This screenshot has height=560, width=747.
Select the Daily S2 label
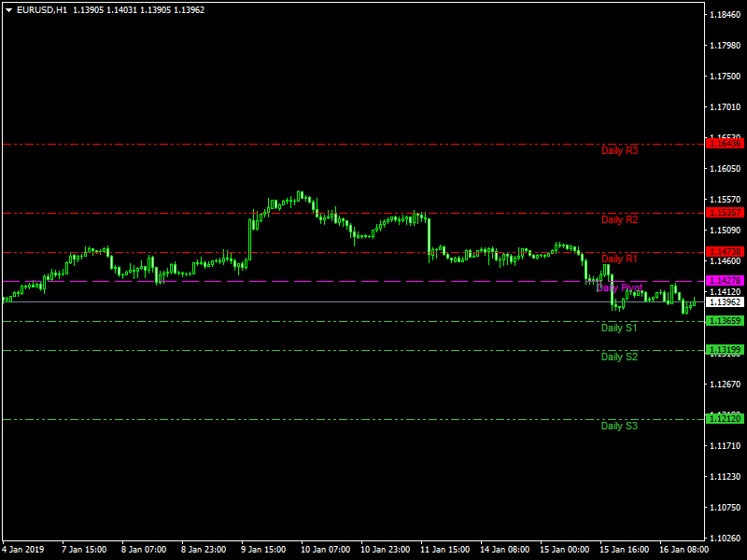(619, 357)
